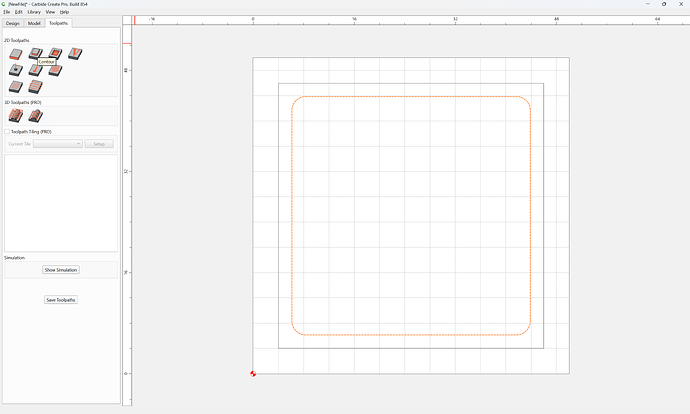Select the Pocket toolpath icon with recessed slab

[36, 53]
